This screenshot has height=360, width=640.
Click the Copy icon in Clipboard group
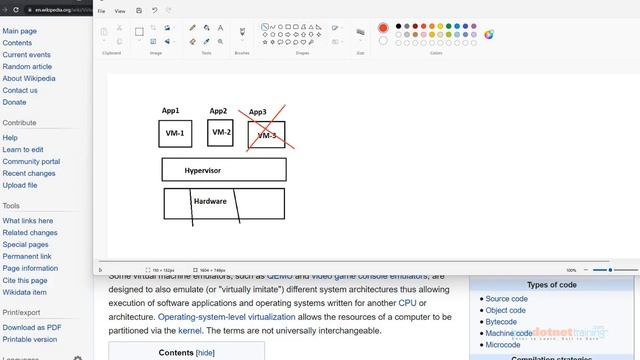coord(119,41)
